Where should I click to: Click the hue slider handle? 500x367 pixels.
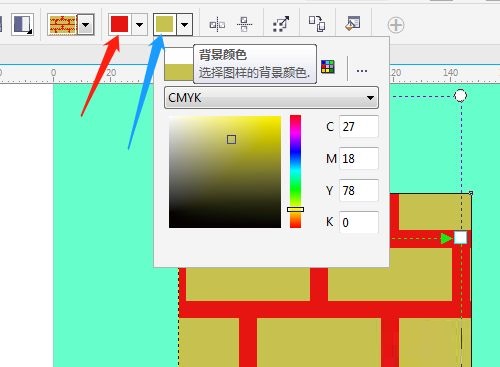pos(295,209)
